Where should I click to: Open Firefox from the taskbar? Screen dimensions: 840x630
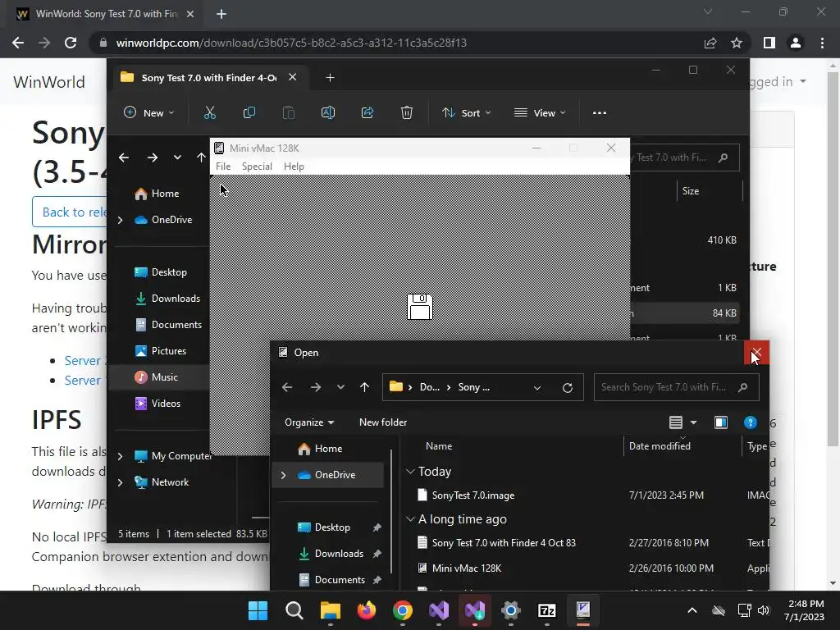point(367,610)
